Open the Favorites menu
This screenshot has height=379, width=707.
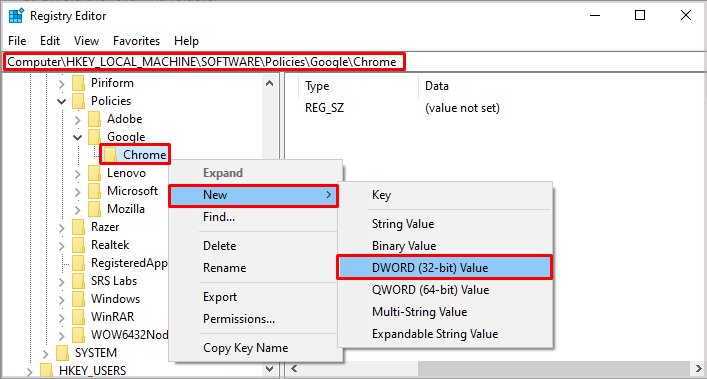click(x=136, y=41)
